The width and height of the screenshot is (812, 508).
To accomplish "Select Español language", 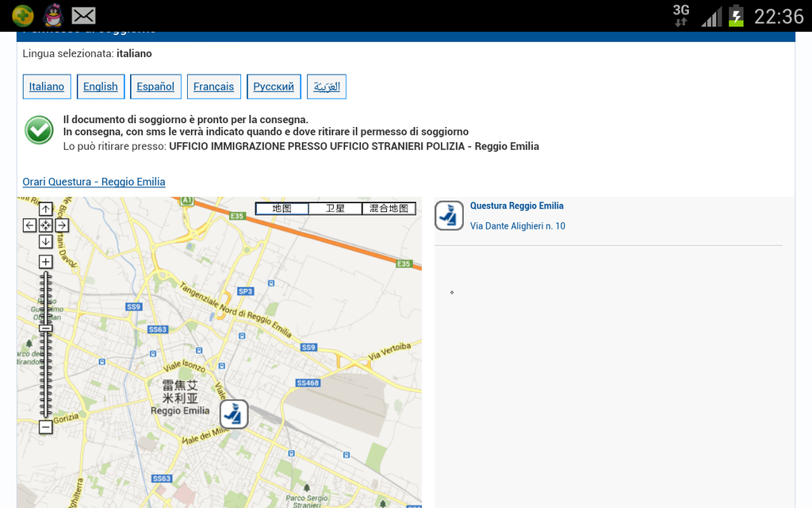I will point(155,87).
